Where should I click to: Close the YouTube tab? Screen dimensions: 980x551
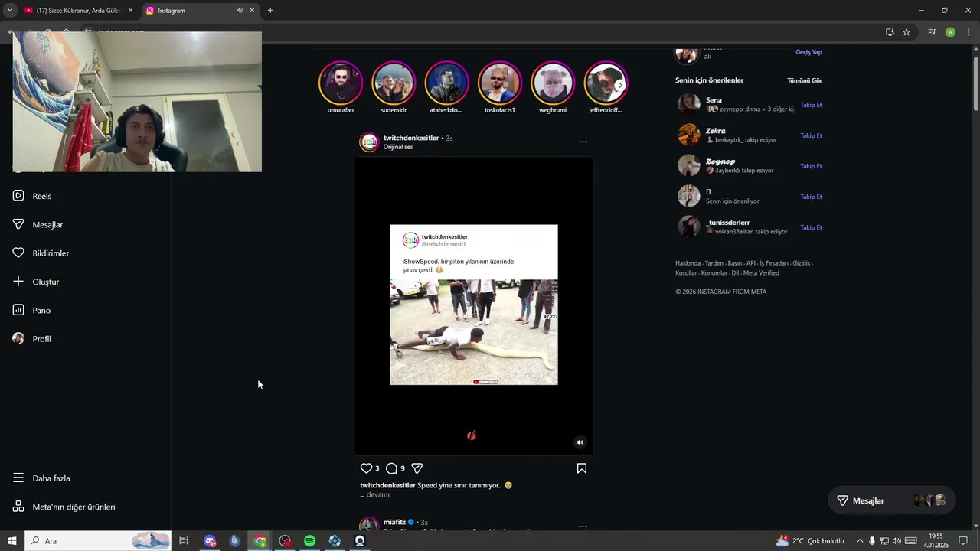click(x=130, y=11)
